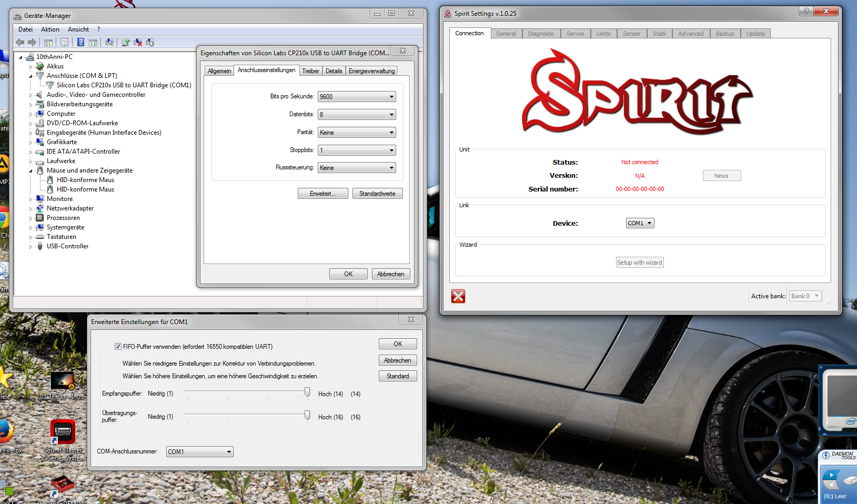Uncheck the FIFO-Puffer verwenden checkbox
This screenshot has width=857, height=504.
pyautogui.click(x=118, y=347)
